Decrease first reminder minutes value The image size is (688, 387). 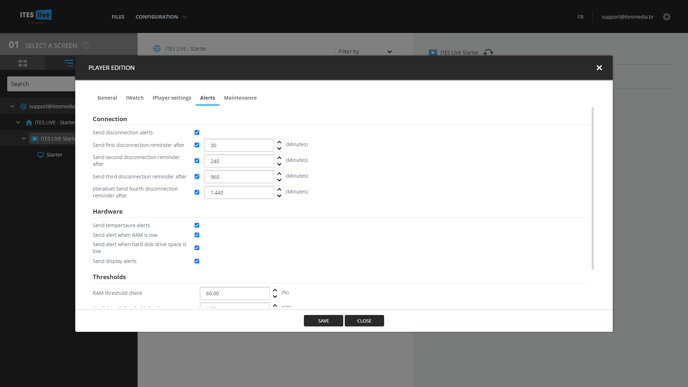point(279,148)
